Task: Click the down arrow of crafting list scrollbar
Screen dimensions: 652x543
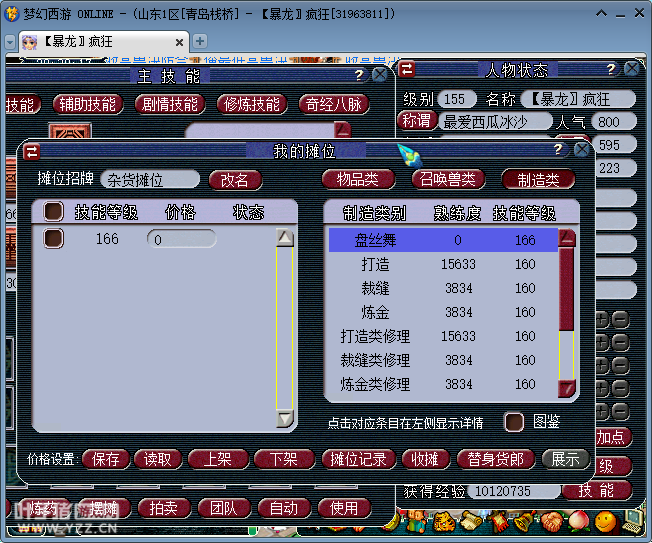Action: [x=566, y=388]
